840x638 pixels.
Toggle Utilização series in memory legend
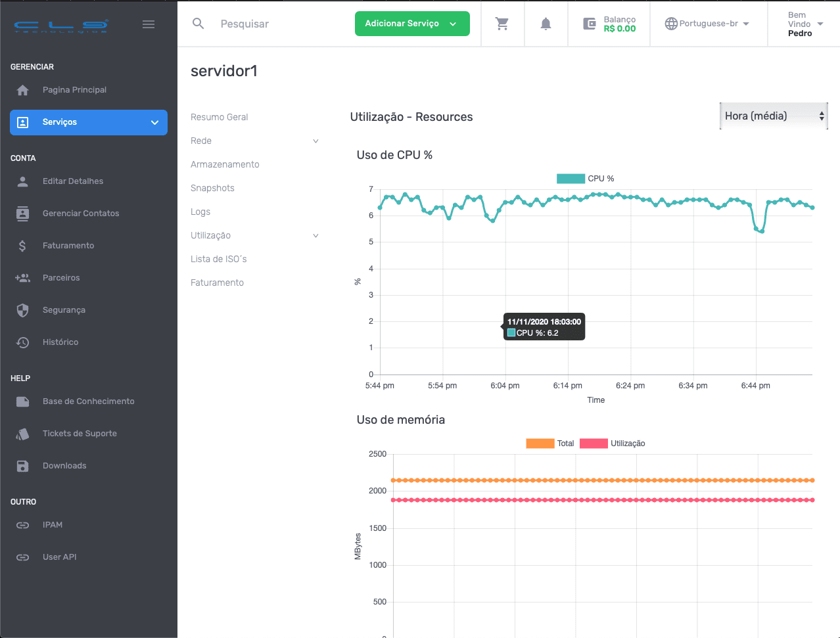pyautogui.click(x=612, y=444)
